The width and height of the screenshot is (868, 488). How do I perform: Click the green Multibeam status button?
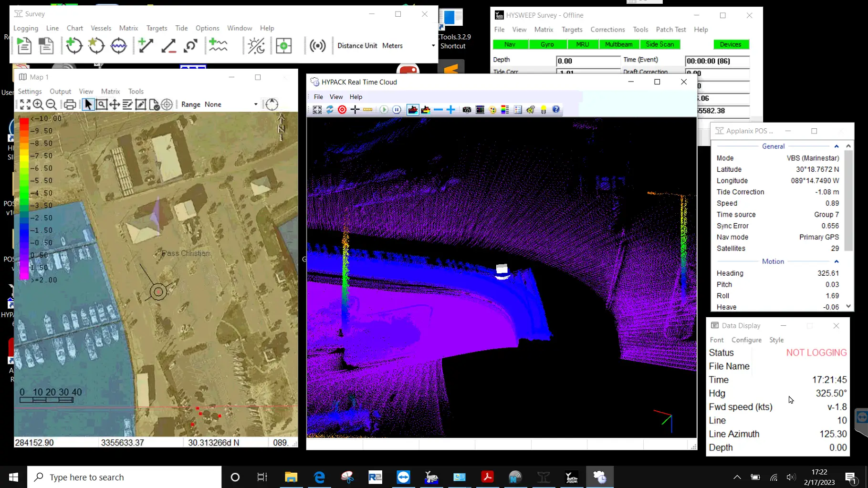pos(618,44)
